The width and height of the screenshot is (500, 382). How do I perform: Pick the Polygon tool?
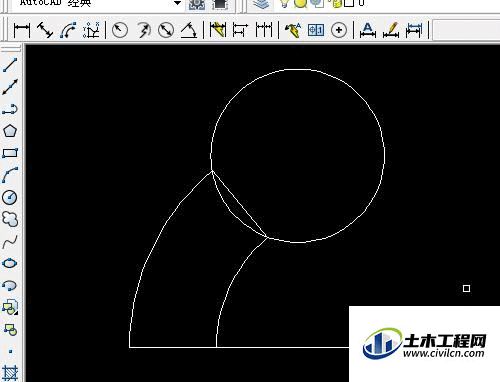10,131
